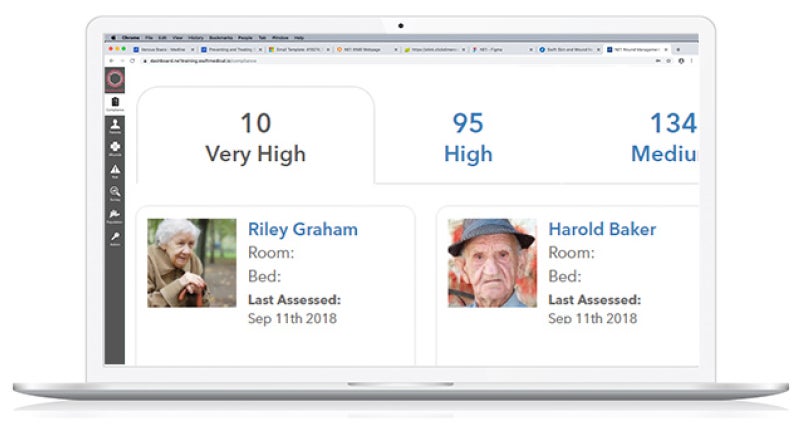Open Riley Graham's patient profile link

pos(303,230)
